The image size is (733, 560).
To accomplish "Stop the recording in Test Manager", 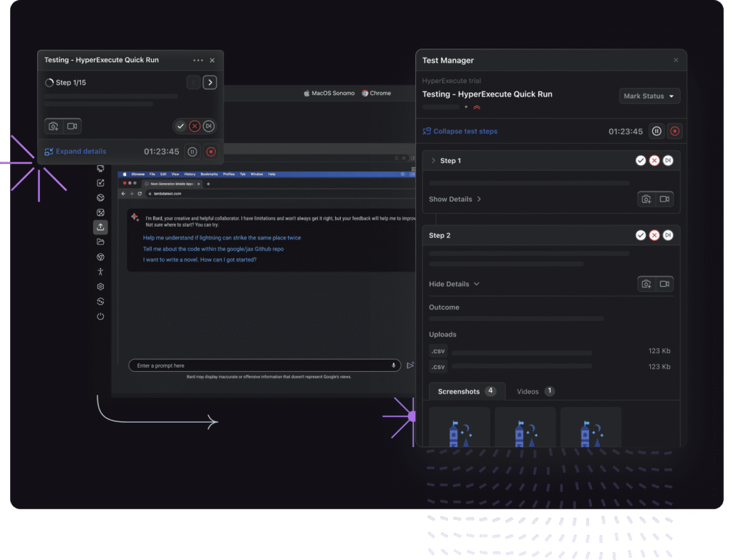I will [674, 132].
